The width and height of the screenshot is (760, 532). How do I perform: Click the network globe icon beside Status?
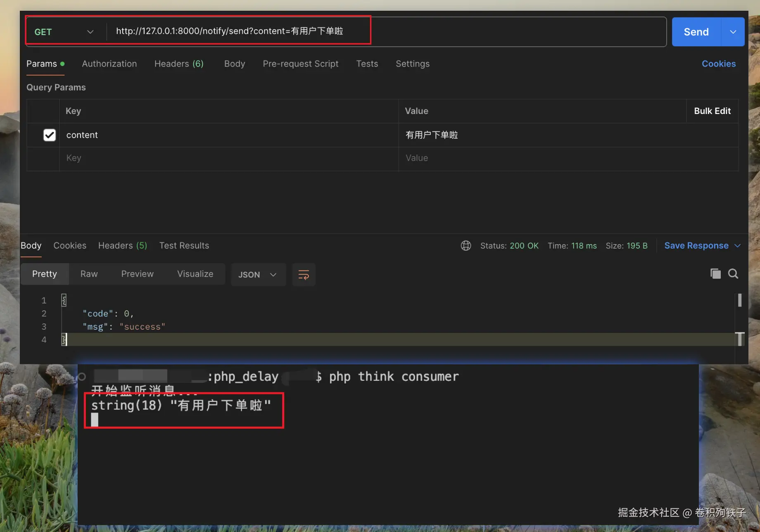click(466, 246)
